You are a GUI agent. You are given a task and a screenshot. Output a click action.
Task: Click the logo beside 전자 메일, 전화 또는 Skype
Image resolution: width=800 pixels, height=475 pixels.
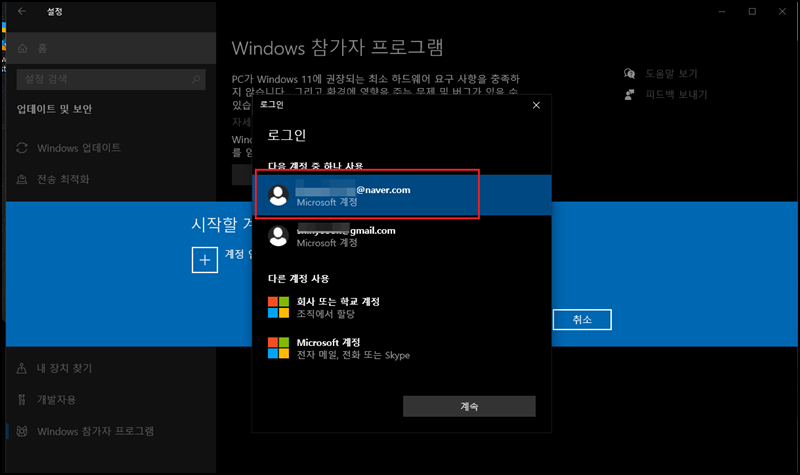point(279,348)
